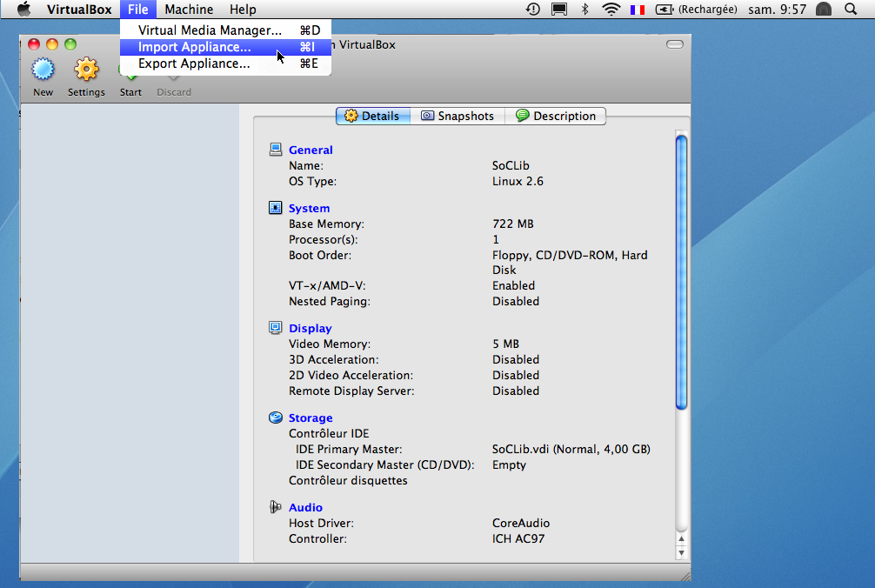The width and height of the screenshot is (875, 588).
Task: Open the General settings link
Action: point(311,150)
